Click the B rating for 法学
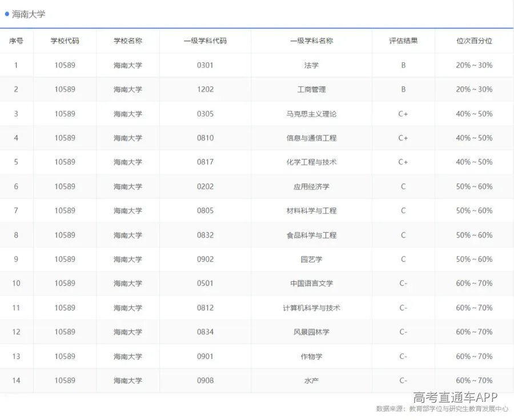This screenshot has width=514, height=420. tap(403, 65)
